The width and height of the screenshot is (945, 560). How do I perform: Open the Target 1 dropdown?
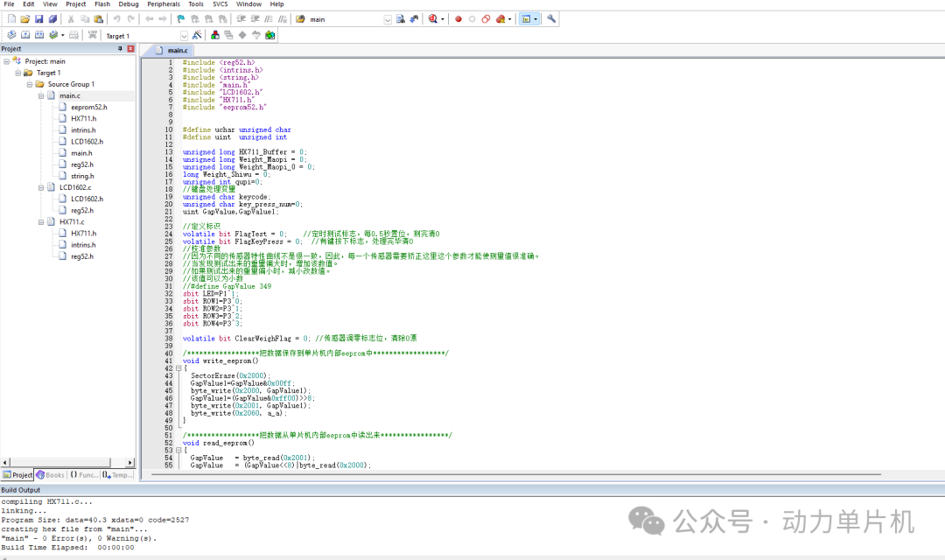184,36
